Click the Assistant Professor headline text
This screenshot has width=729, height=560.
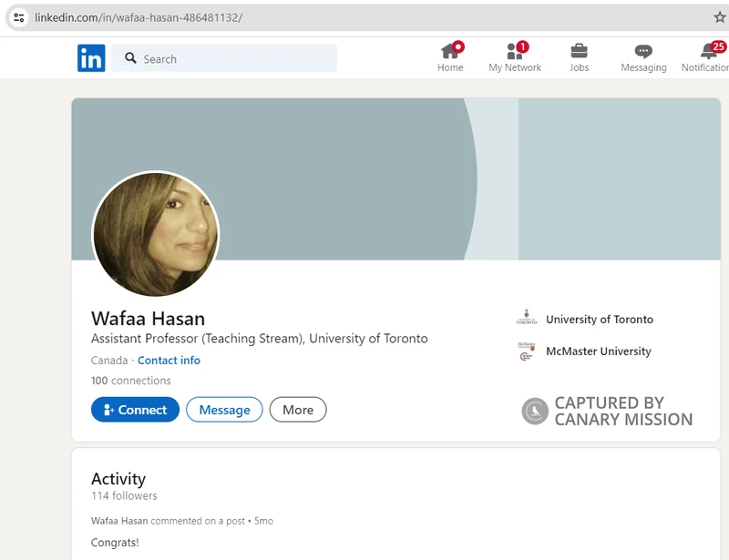pos(260,339)
